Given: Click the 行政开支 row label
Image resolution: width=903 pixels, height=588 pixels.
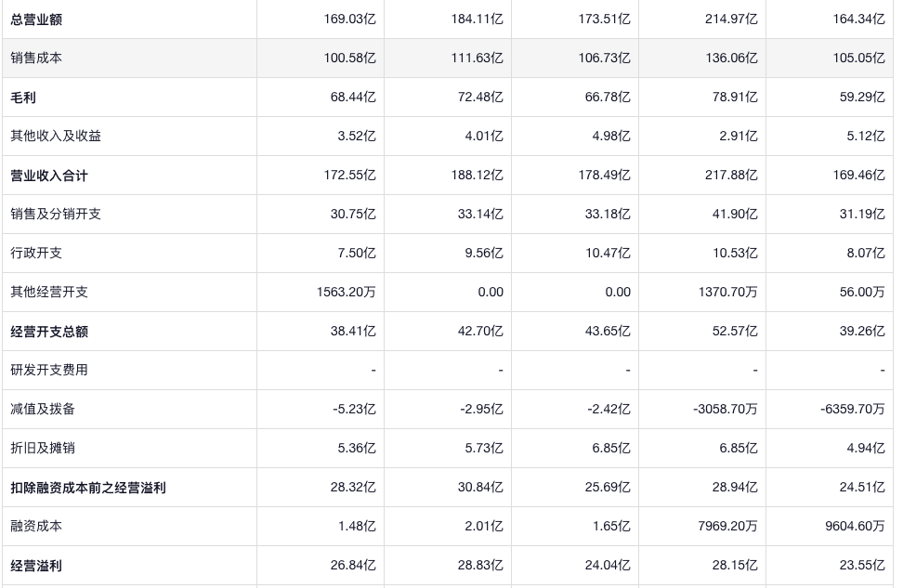Looking at the screenshot, I should point(37,253).
